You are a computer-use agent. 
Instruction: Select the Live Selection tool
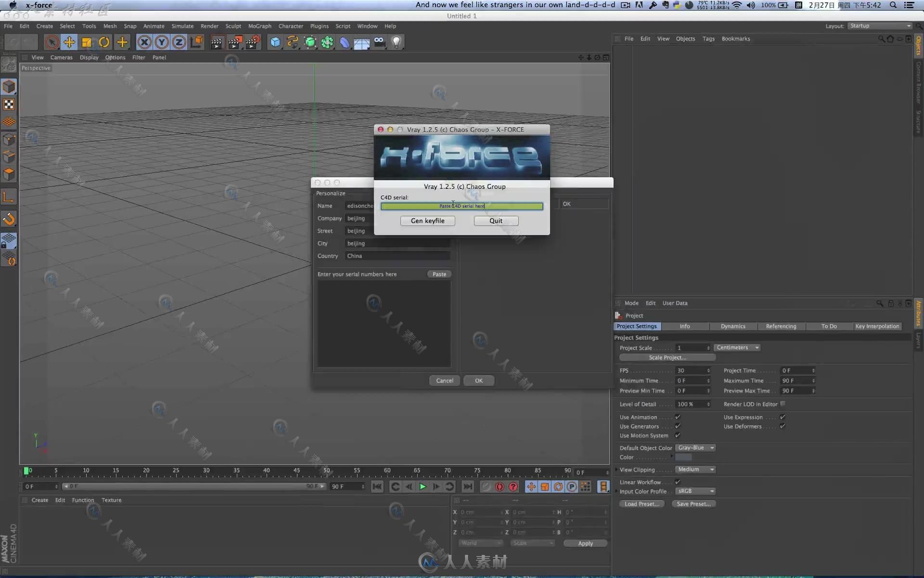click(x=51, y=42)
